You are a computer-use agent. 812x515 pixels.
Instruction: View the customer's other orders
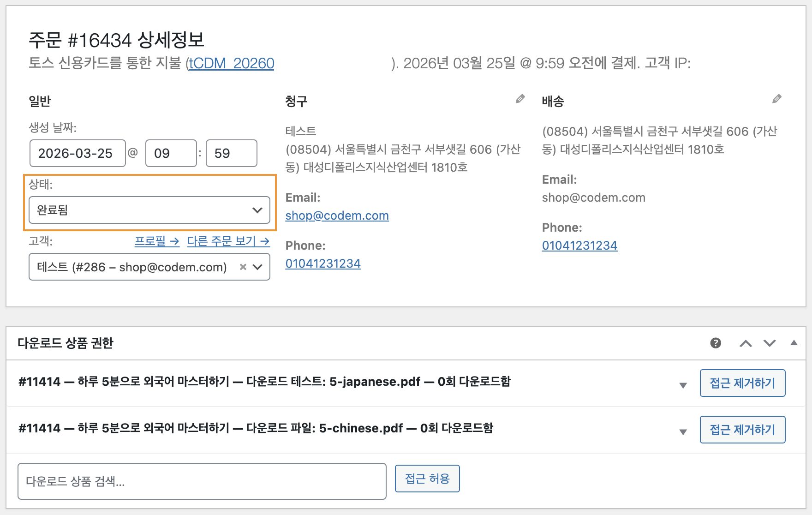tap(228, 241)
